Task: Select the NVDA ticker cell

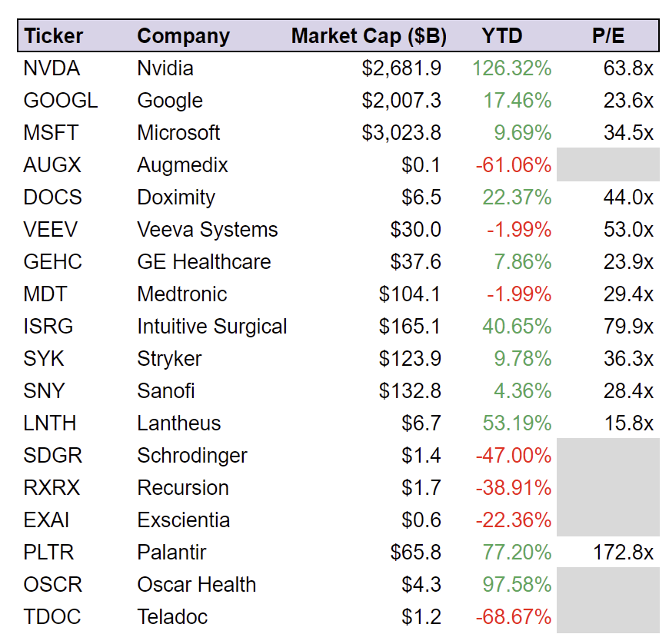Action: click(52, 68)
